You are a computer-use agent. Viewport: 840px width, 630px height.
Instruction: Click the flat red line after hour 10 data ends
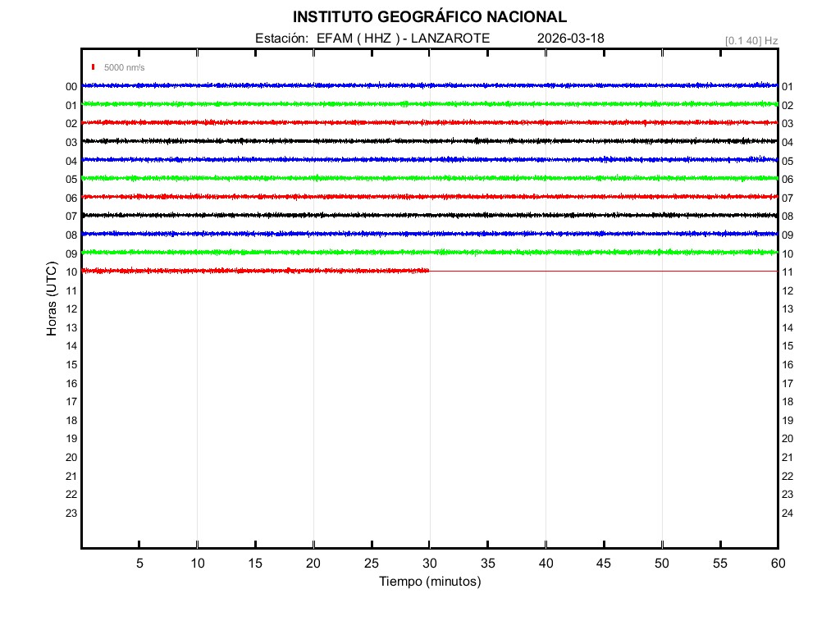603,271
